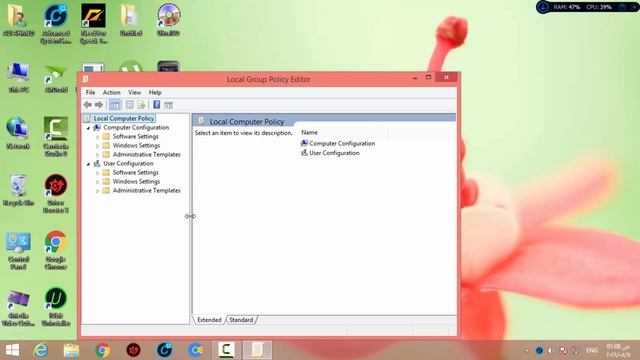Select User Configuration in the tree
The image size is (640, 360).
pos(128,163)
